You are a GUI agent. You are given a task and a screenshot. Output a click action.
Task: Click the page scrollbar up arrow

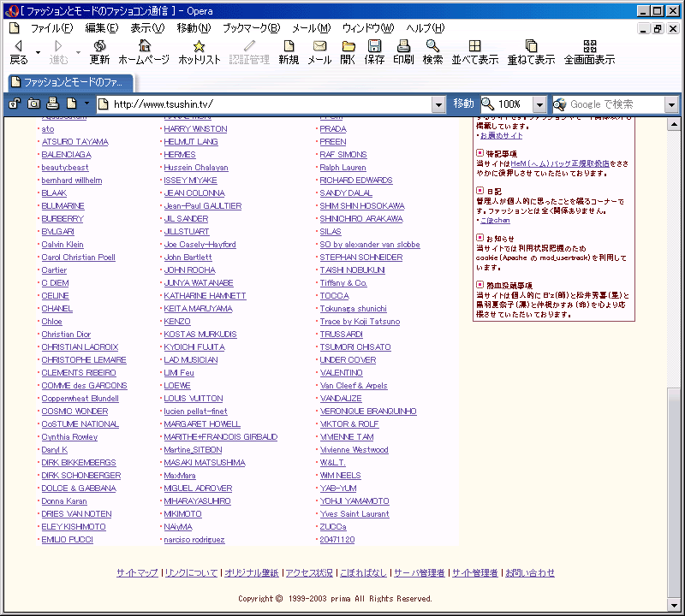point(674,125)
